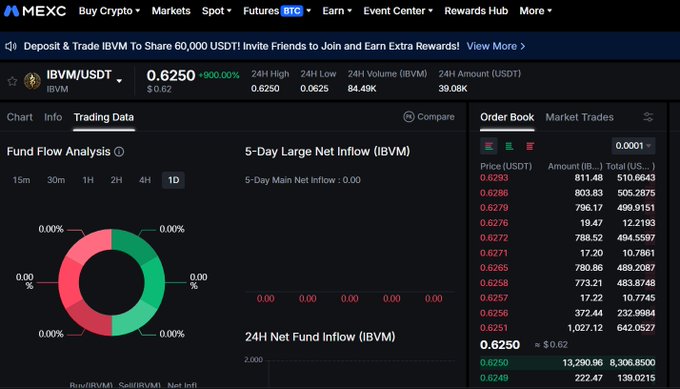This screenshot has height=389, width=680.
Task: Click the +900.00% price change
Action: [x=219, y=75]
